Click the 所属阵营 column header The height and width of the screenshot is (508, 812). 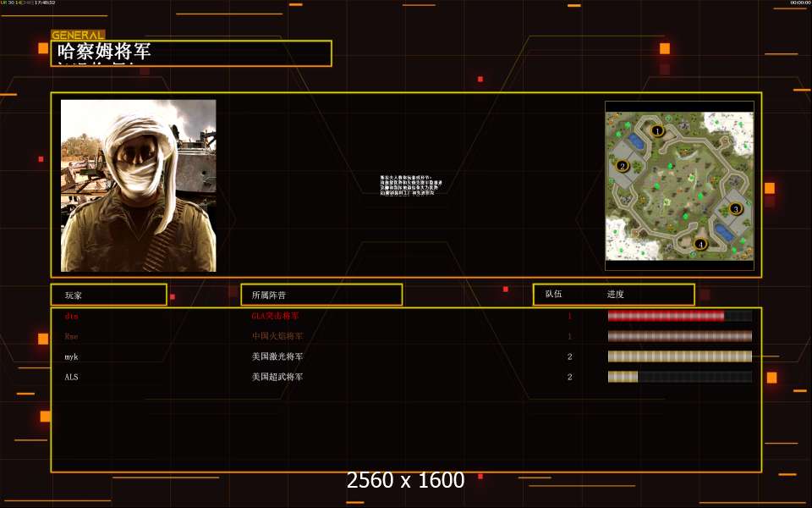(x=321, y=295)
